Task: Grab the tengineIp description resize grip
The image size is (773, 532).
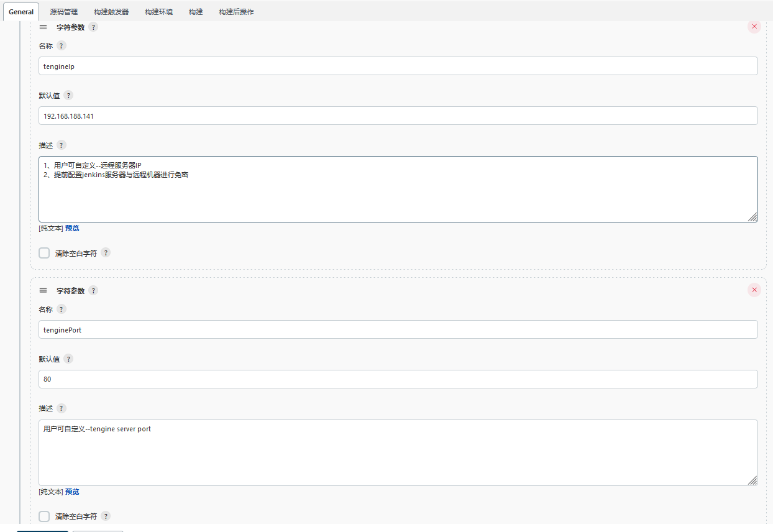Action: click(x=752, y=217)
